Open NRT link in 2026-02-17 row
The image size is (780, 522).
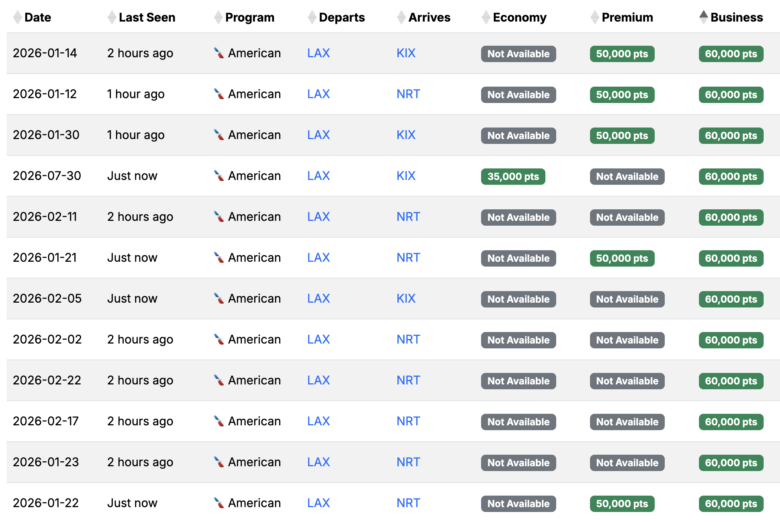(408, 421)
